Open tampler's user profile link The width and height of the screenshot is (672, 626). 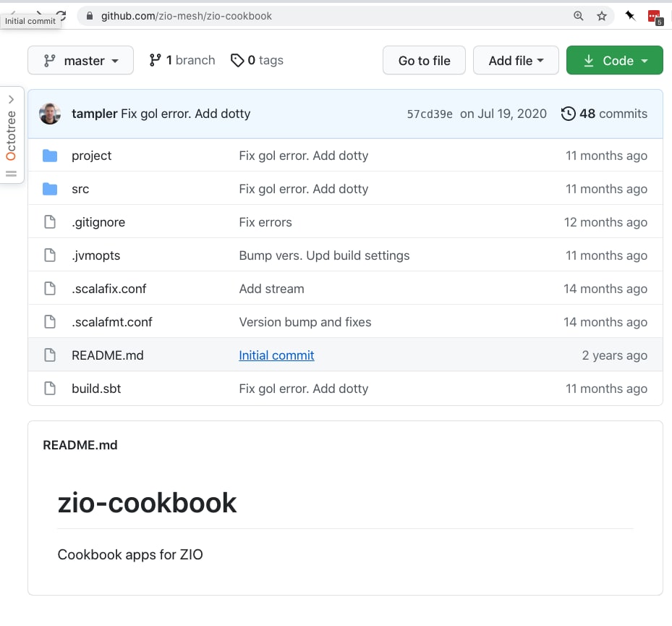[94, 114]
